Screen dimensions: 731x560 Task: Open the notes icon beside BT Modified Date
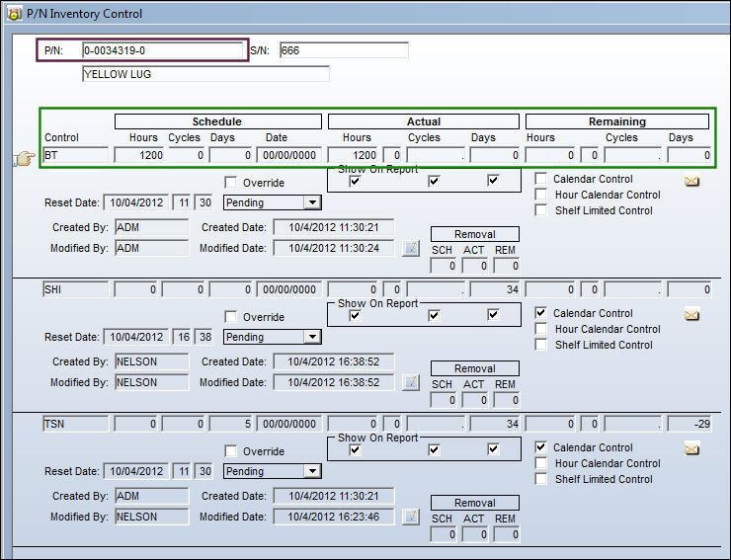[411, 248]
